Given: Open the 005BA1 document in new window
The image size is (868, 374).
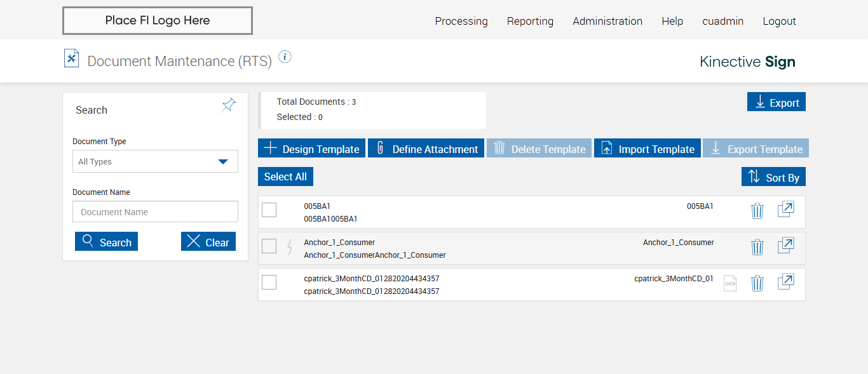Looking at the screenshot, I should (786, 210).
